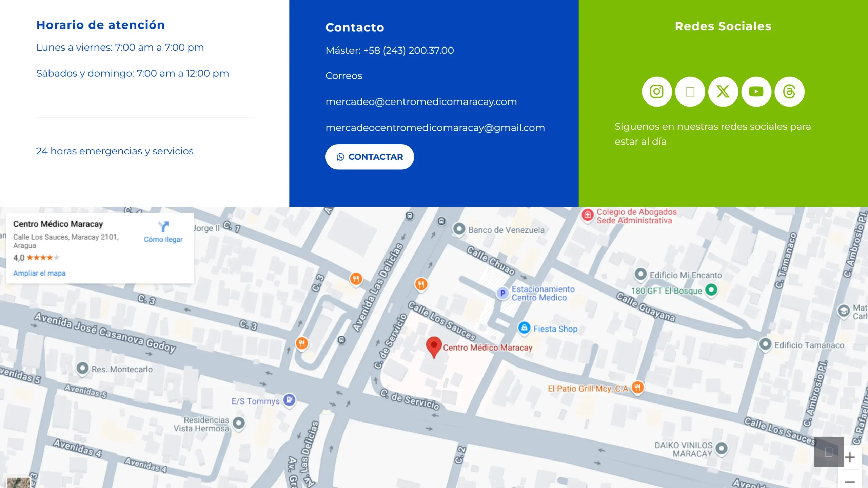Click the El Patio Grill restaurant marker
868x488 pixels.
tap(637, 387)
